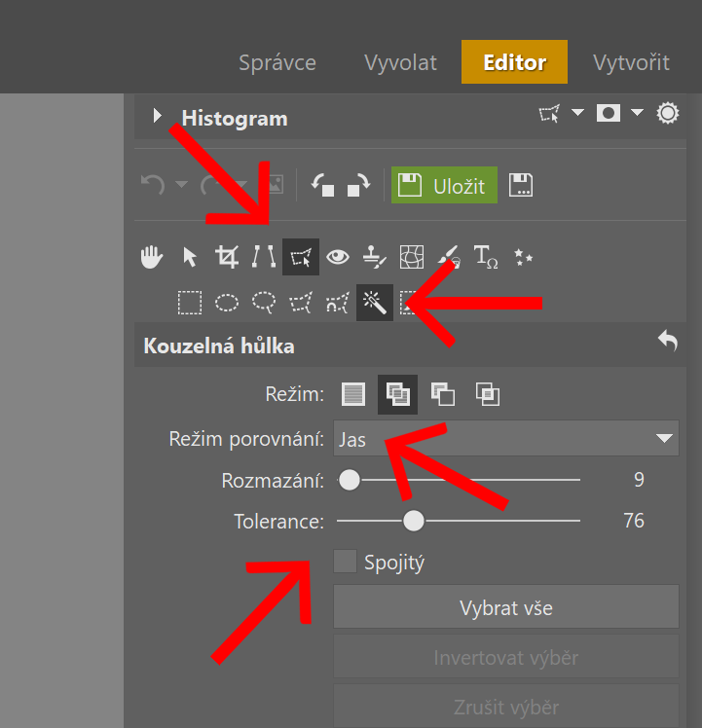
Task: Reset Kouzelná hůlka settings arrow
Action: 668,341
